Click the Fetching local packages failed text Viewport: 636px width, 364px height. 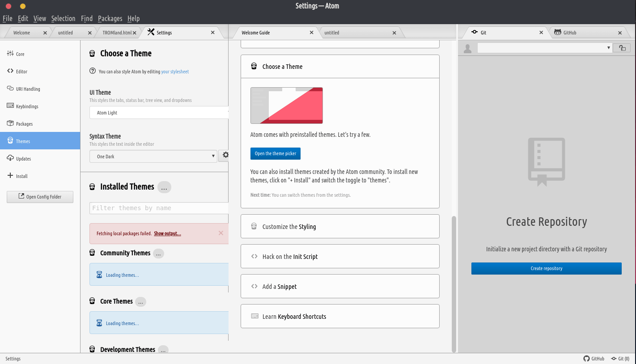point(124,233)
